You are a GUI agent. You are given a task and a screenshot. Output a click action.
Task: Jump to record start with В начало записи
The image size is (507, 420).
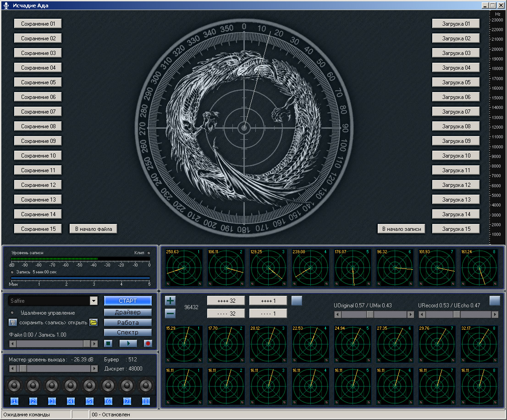coord(401,229)
